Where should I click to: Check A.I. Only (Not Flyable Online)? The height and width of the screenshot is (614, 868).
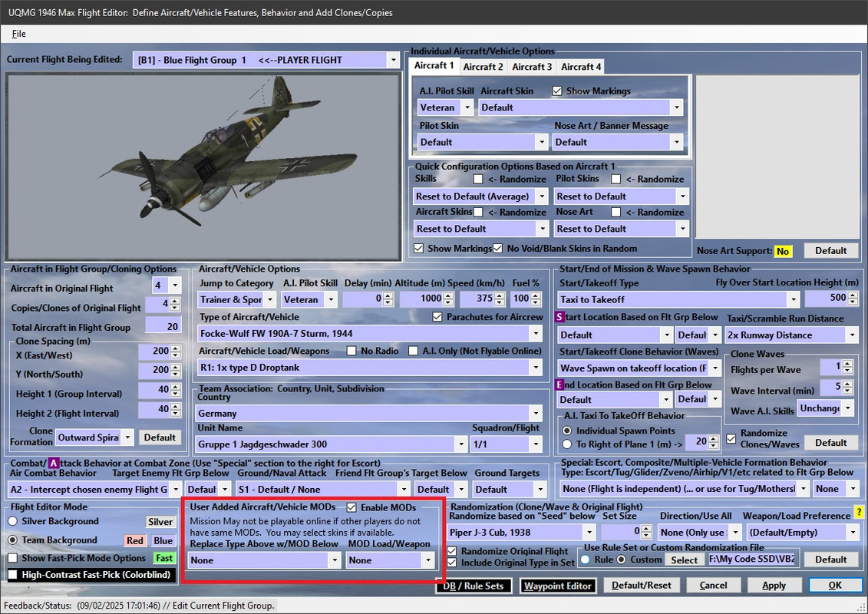click(x=413, y=351)
